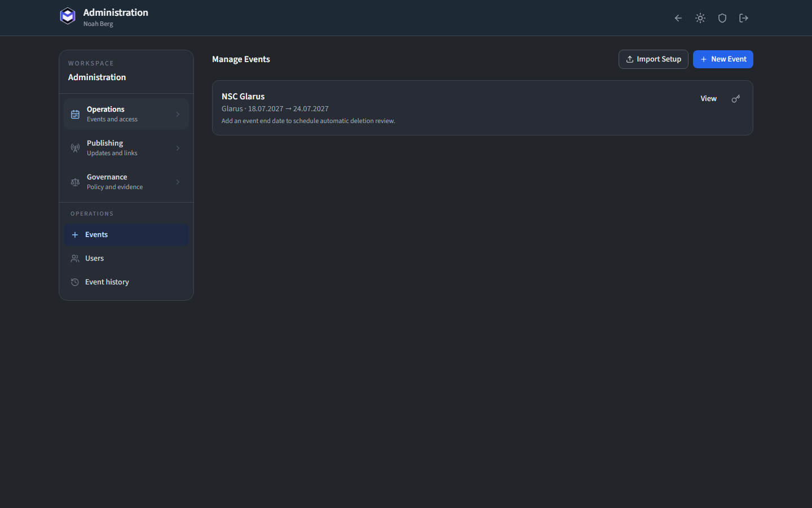Viewport: 812px width, 508px height.
Task: Click the Administration workspace title in sidebar
Action: tap(97, 77)
